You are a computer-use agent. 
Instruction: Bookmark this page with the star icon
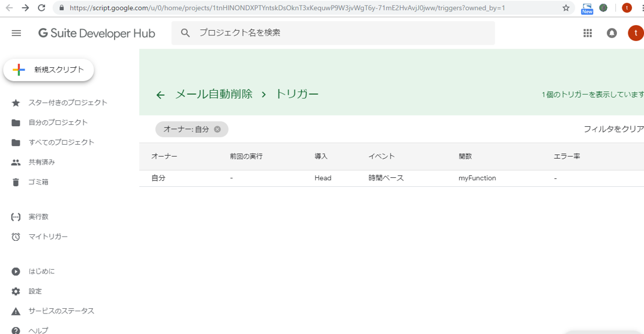pos(566,8)
